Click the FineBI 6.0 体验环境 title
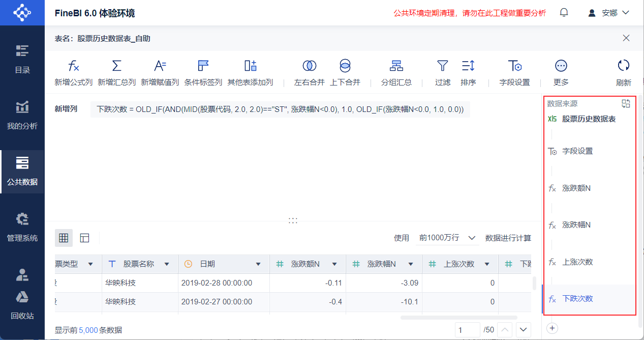 [x=95, y=13]
